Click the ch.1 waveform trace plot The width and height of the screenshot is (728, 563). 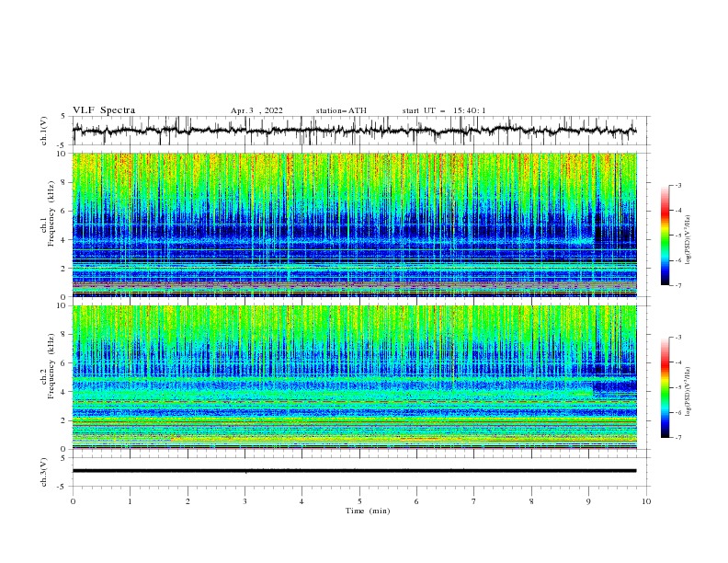point(355,131)
